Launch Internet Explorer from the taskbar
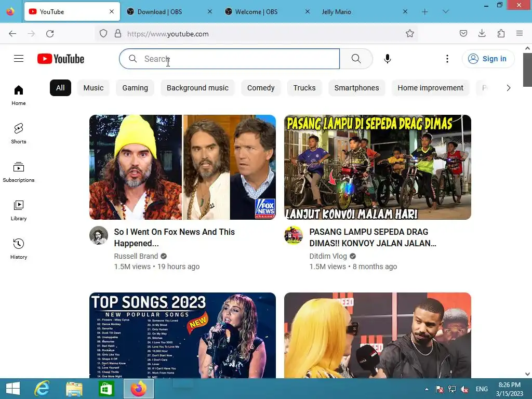 [x=42, y=389]
